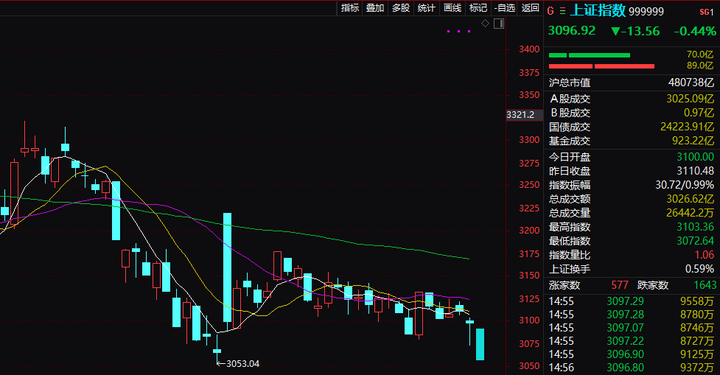Click the green down-triangle change indicator
This screenshot has height=375, width=720.
616,31
